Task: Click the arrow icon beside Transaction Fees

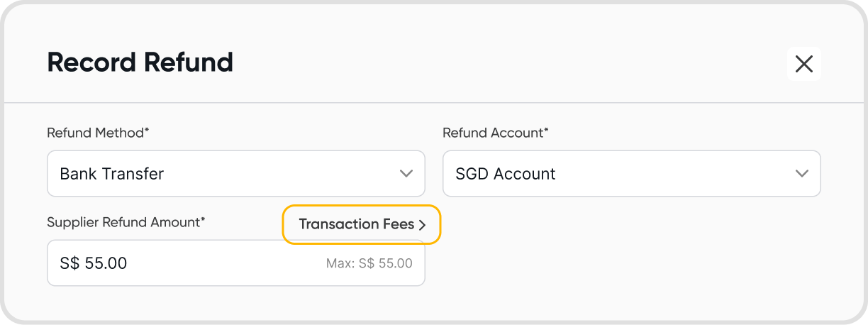Action: click(x=422, y=225)
